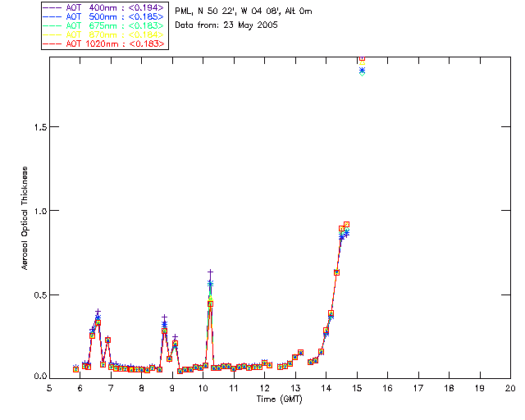
Task: Click the 1.5 y-axis tick label
Action: pyautogui.click(x=39, y=127)
